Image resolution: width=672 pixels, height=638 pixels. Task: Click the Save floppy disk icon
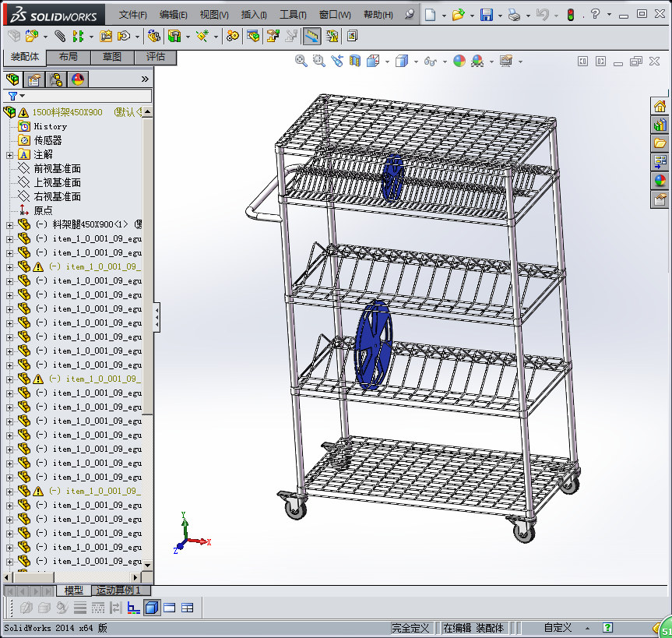tap(487, 15)
